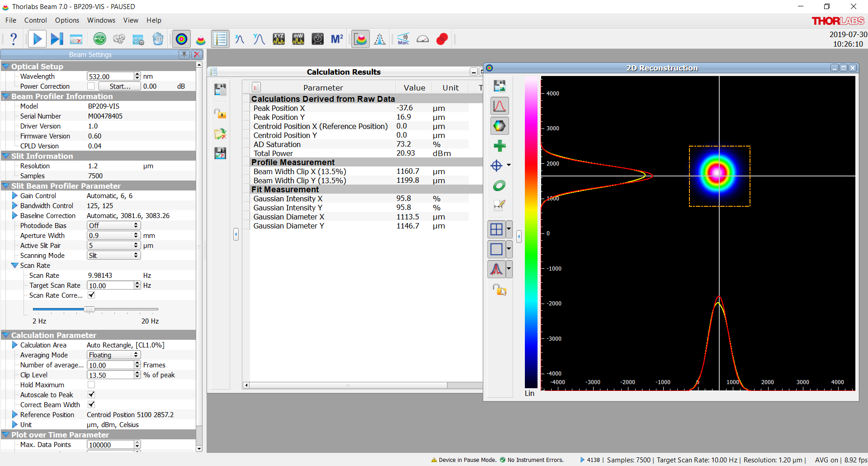Open the gear settings icon in toolbar
Screen dimensions: 868x466
119,39
